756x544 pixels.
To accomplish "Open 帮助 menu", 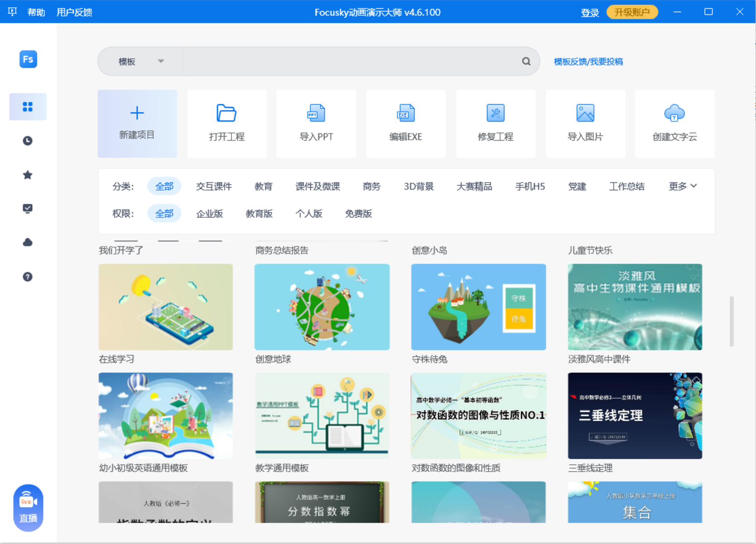I will pos(36,12).
